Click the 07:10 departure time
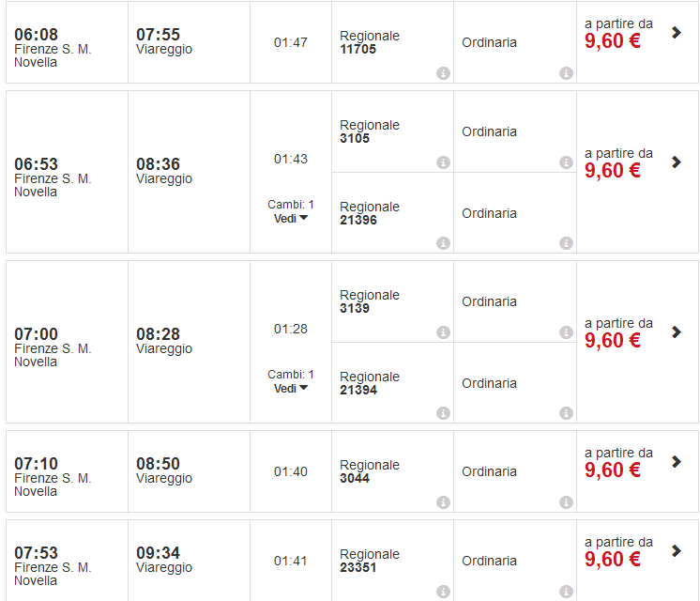The image size is (700, 601). pos(36,464)
